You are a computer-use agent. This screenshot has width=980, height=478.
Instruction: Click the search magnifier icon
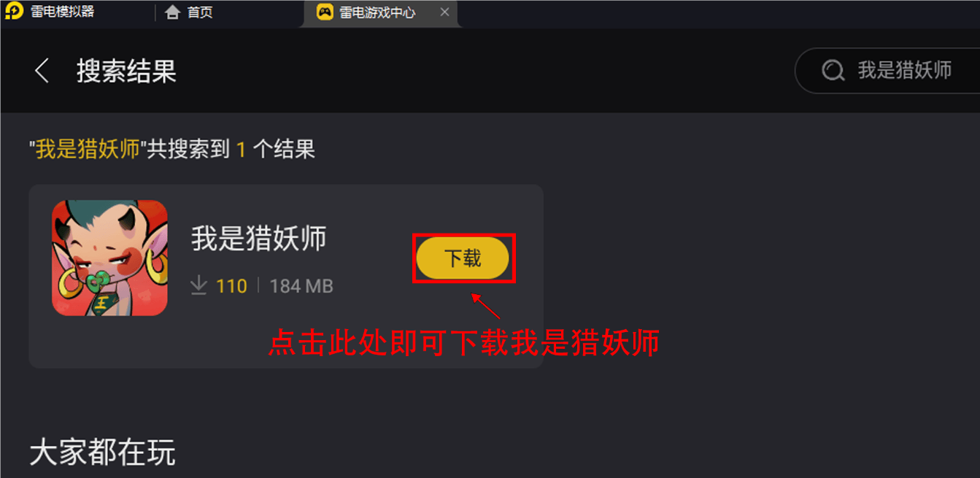click(x=833, y=71)
